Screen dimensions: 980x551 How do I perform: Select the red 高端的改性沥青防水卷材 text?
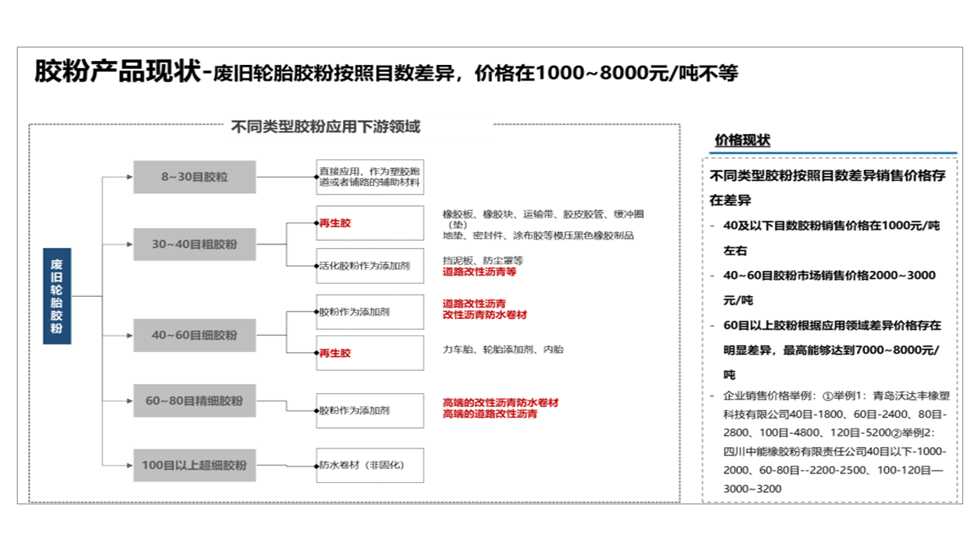point(500,403)
